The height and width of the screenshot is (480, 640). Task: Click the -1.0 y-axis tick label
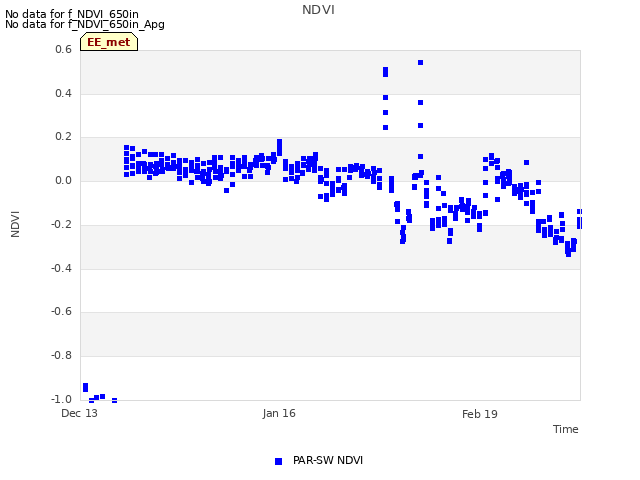tap(61, 399)
